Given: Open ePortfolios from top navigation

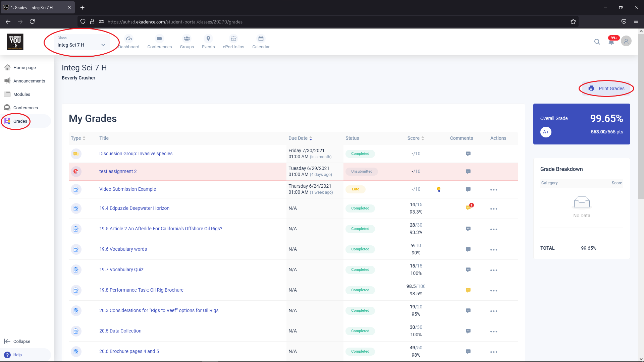Looking at the screenshot, I should [x=233, y=42].
